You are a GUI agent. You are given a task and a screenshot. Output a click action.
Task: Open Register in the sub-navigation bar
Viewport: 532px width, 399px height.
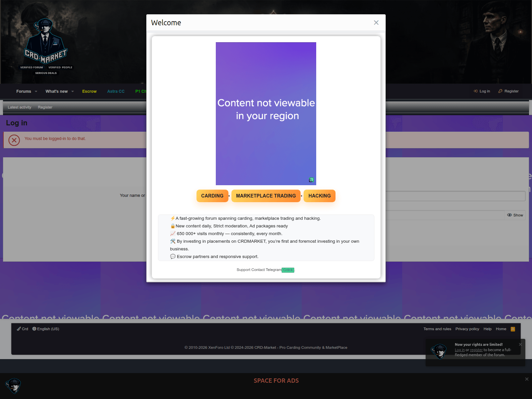coord(45,107)
